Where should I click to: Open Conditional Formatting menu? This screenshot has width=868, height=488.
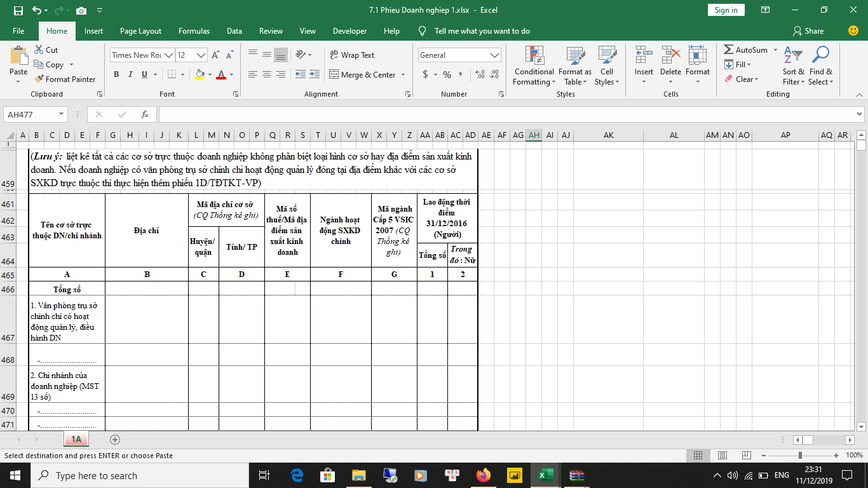pos(534,65)
